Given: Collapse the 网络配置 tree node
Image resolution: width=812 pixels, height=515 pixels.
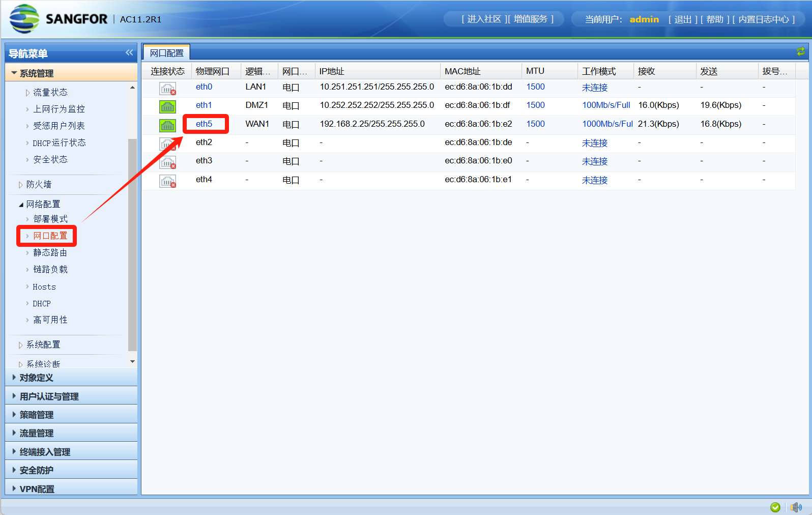Looking at the screenshot, I should click(21, 205).
